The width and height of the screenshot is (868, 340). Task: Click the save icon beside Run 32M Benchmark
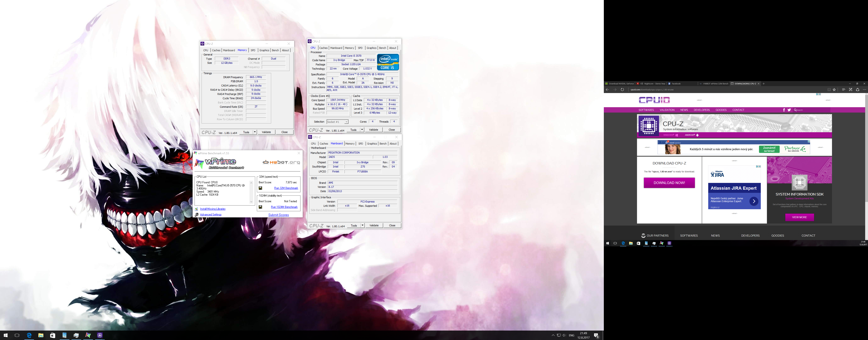[x=260, y=188]
